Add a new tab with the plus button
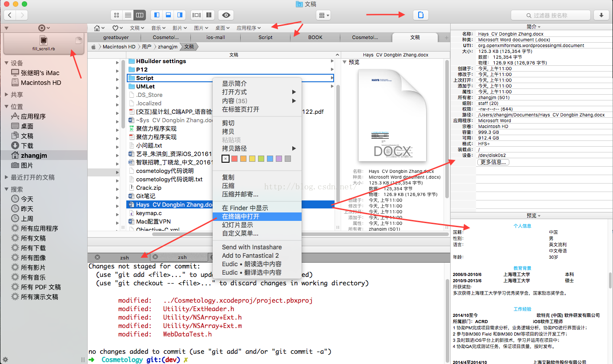The width and height of the screenshot is (613, 364). tap(447, 38)
